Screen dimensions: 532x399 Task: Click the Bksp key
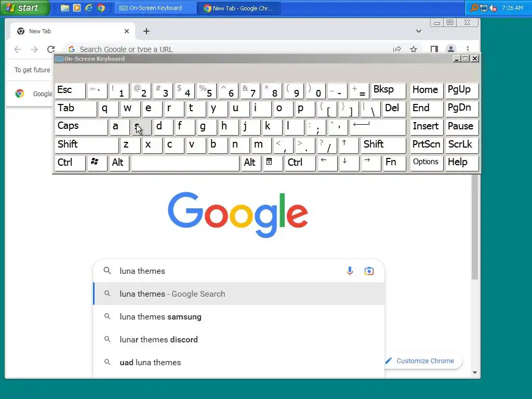point(389,90)
